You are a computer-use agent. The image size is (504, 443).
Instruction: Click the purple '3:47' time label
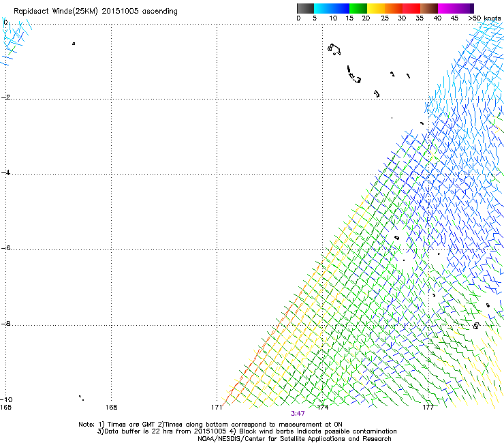coord(298,414)
